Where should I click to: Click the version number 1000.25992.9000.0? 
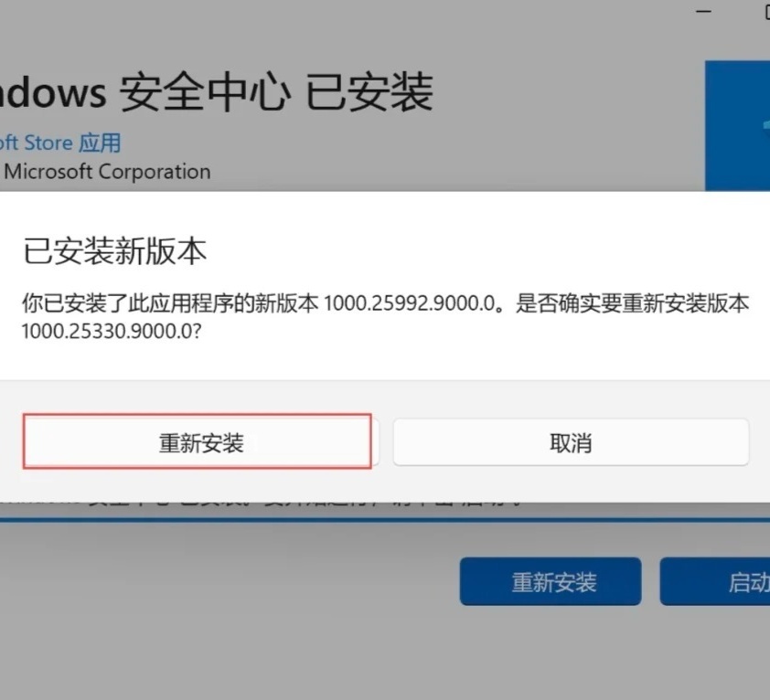(x=410, y=303)
